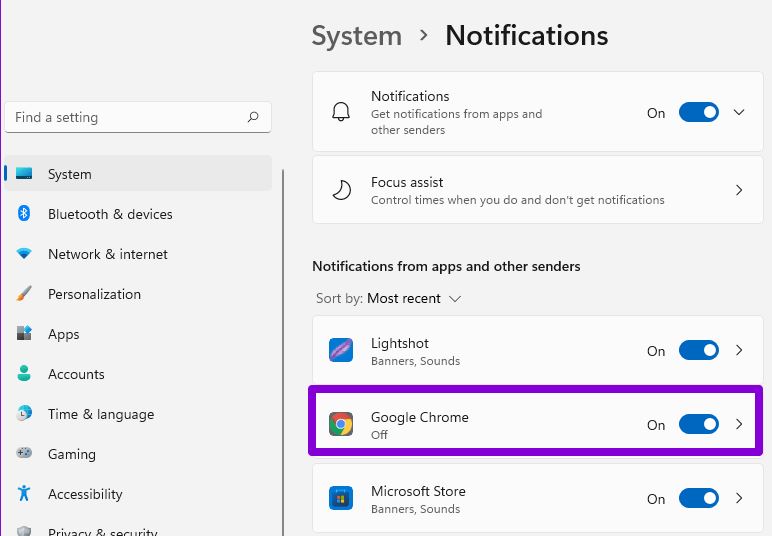Open Bluetooth & devices settings
772x536 pixels.
click(x=138, y=214)
